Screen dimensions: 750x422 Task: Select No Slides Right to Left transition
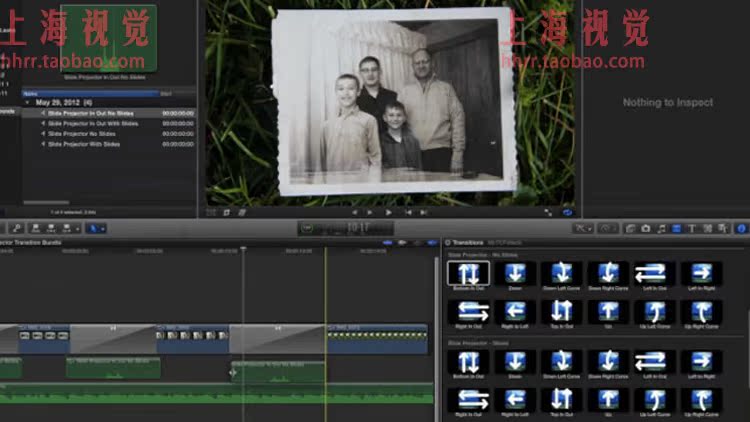coord(515,314)
